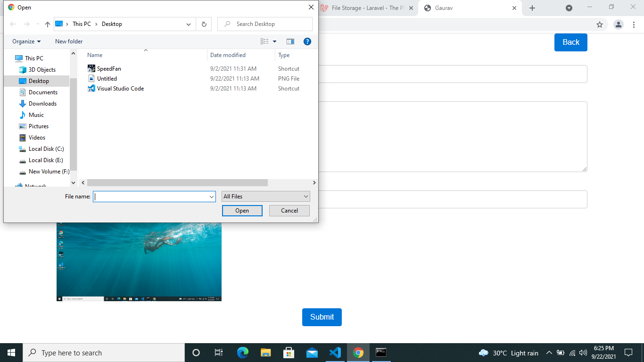Open the All Files type dropdown
644x362 pixels.
[x=266, y=197]
